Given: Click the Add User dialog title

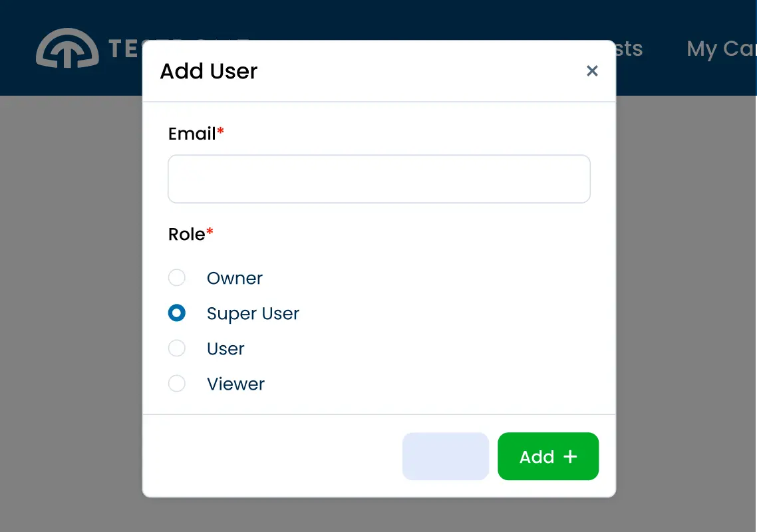Looking at the screenshot, I should [x=208, y=71].
